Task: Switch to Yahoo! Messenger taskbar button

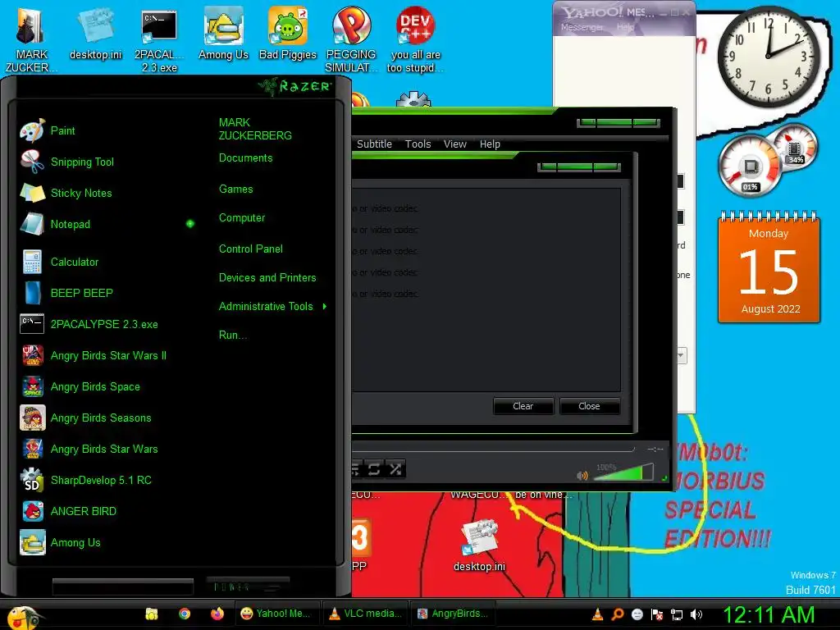Action: click(x=277, y=614)
